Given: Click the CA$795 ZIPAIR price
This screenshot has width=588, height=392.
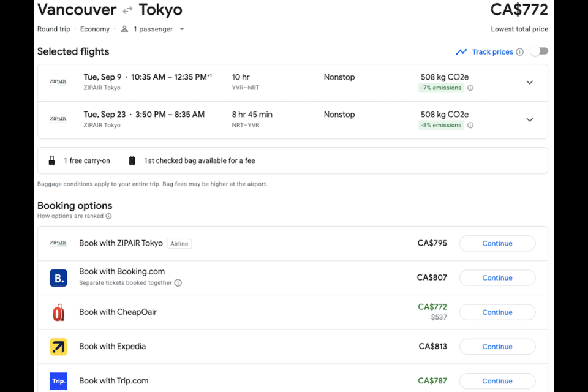Looking at the screenshot, I should [x=432, y=243].
